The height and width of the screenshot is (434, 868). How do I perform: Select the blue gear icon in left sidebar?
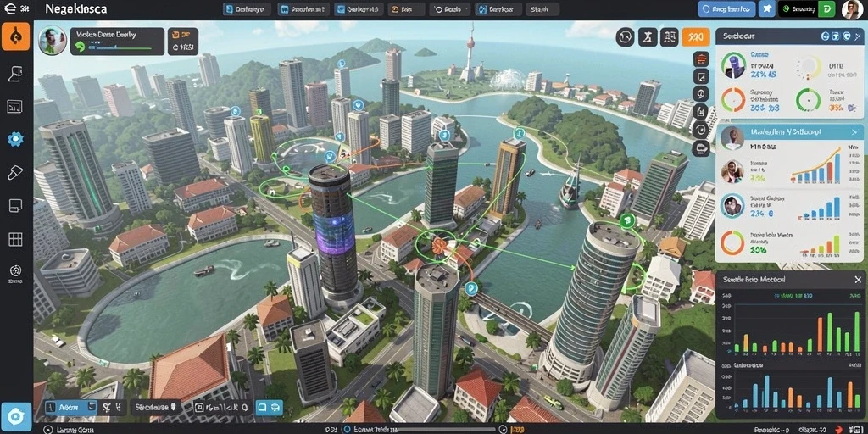15,140
